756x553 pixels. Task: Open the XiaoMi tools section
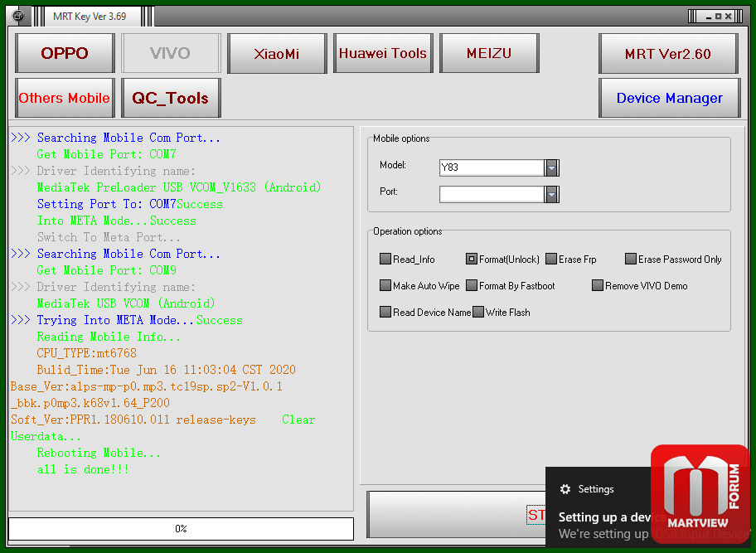coord(277,53)
